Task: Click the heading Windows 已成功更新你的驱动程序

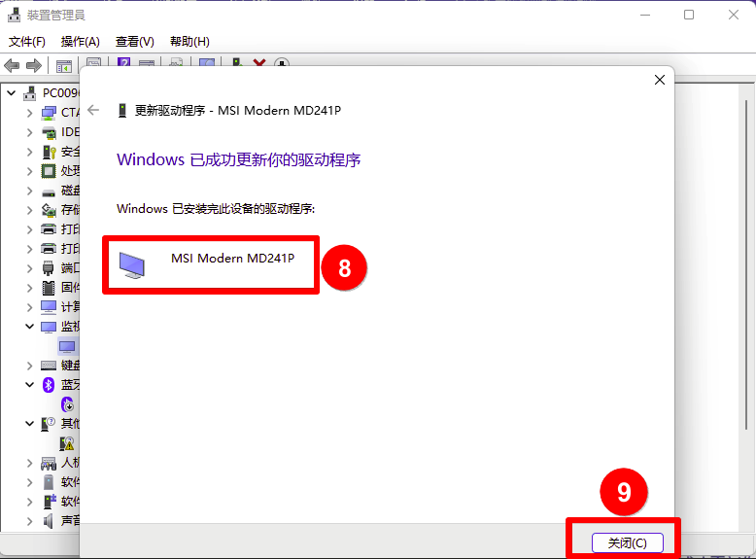Action: [x=239, y=159]
